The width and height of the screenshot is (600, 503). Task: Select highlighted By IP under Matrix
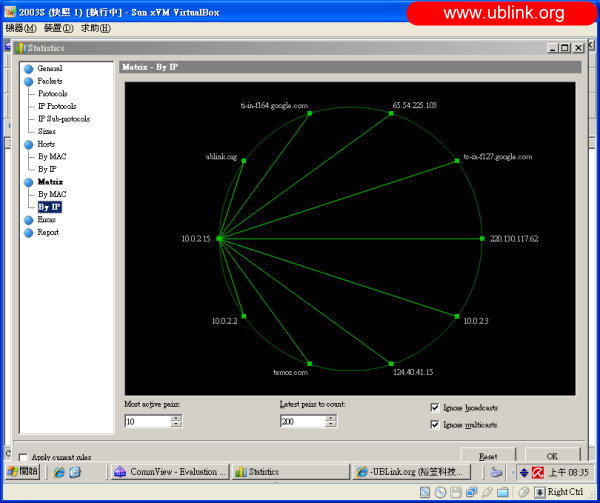[49, 207]
